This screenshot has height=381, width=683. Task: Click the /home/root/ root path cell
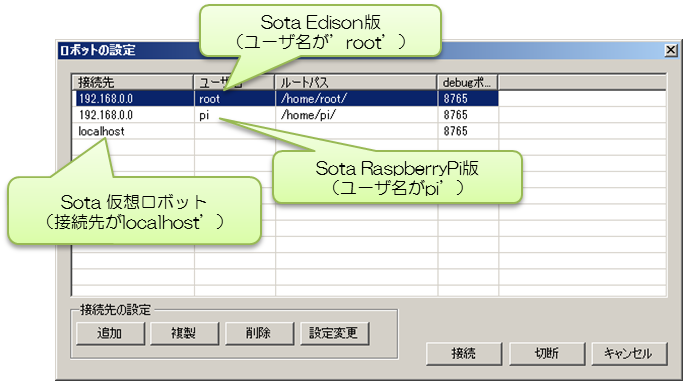[356, 99]
